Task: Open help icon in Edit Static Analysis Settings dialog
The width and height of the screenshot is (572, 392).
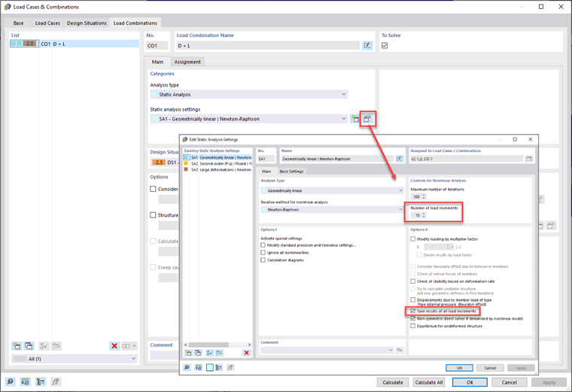Action: [187, 368]
